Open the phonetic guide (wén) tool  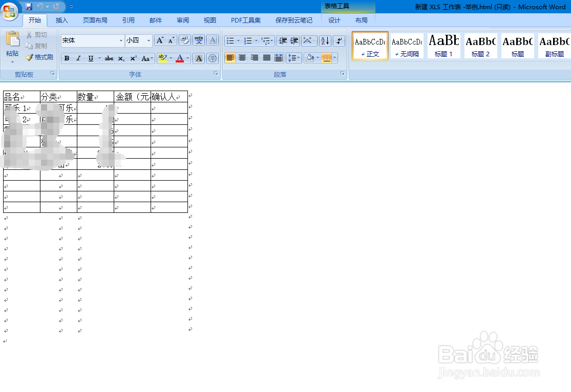coord(199,40)
